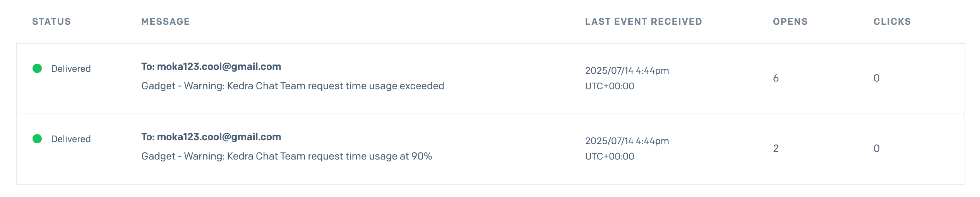980x197 pixels.
Task: Click the clicks count 0 in the 'usage at 90%' row
Action: 877,148
